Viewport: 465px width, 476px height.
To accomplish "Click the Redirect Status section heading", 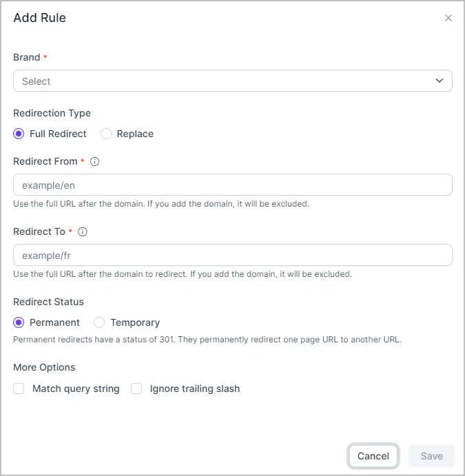I will point(48,302).
